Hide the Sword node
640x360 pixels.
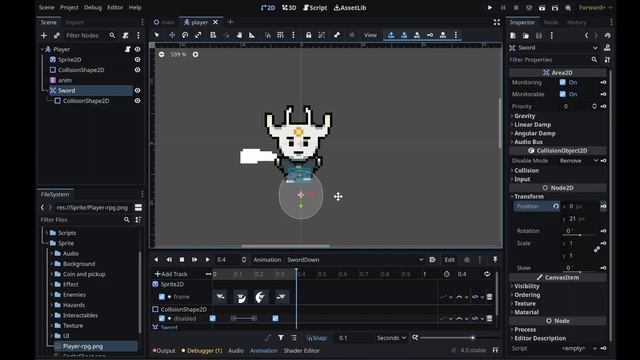tap(138, 90)
